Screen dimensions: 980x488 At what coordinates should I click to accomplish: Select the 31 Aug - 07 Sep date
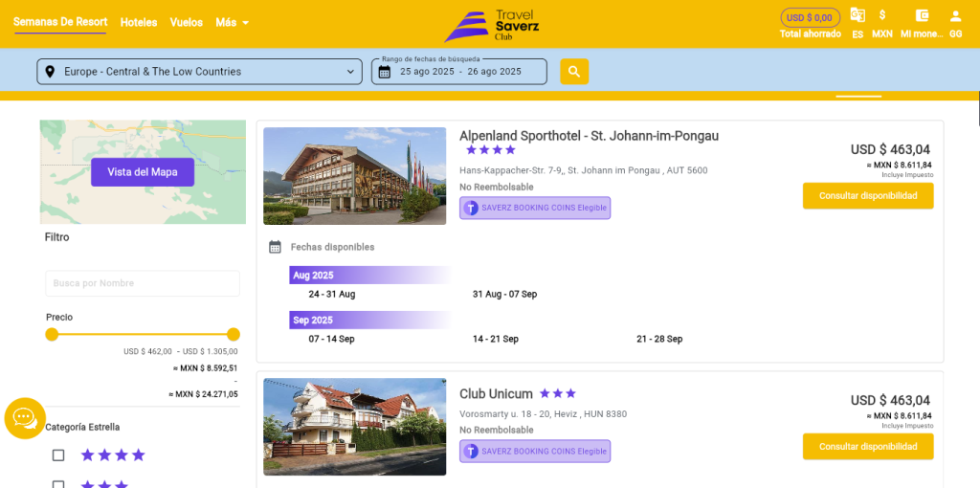click(505, 295)
